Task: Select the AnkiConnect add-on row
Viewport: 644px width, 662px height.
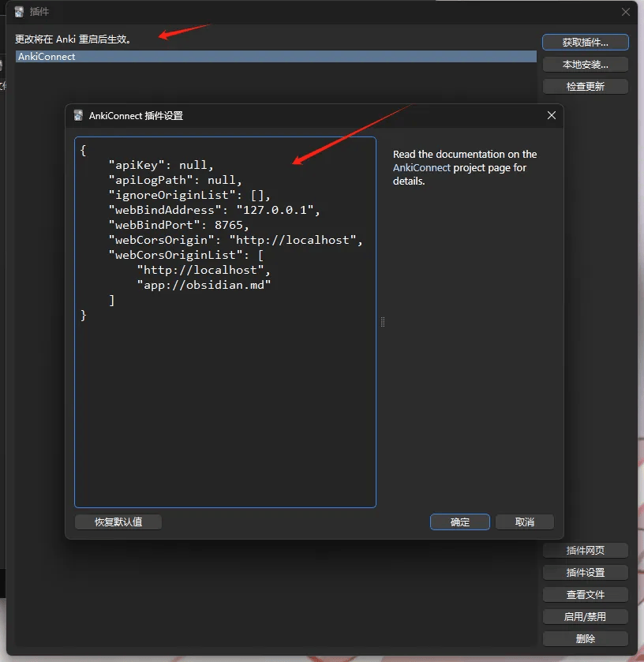Action: pos(276,57)
